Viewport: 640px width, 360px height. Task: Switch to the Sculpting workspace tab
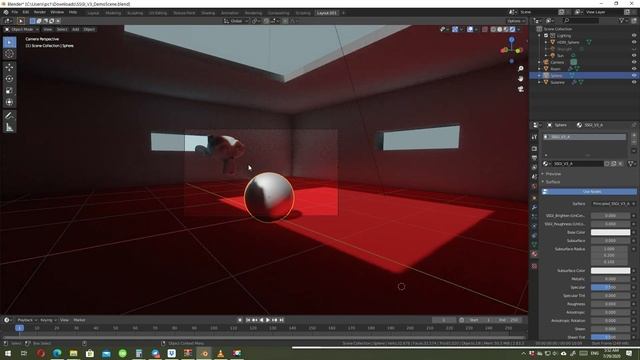135,13
